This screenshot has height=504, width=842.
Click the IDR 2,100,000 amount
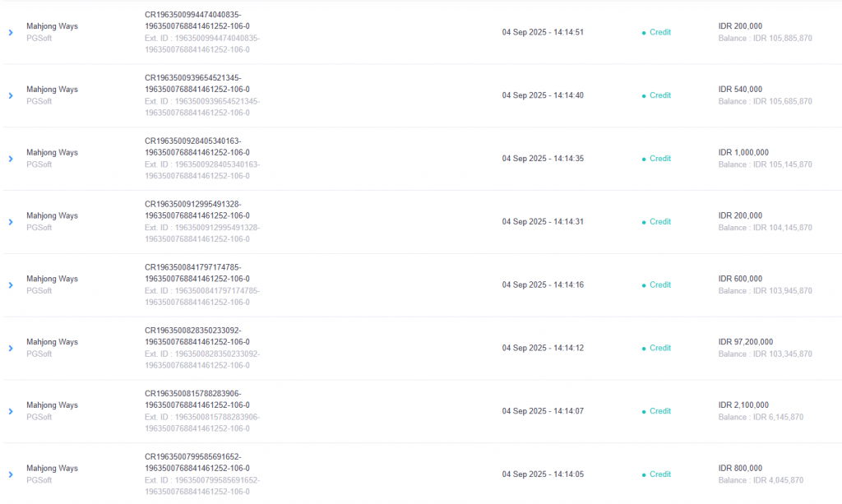click(x=743, y=405)
